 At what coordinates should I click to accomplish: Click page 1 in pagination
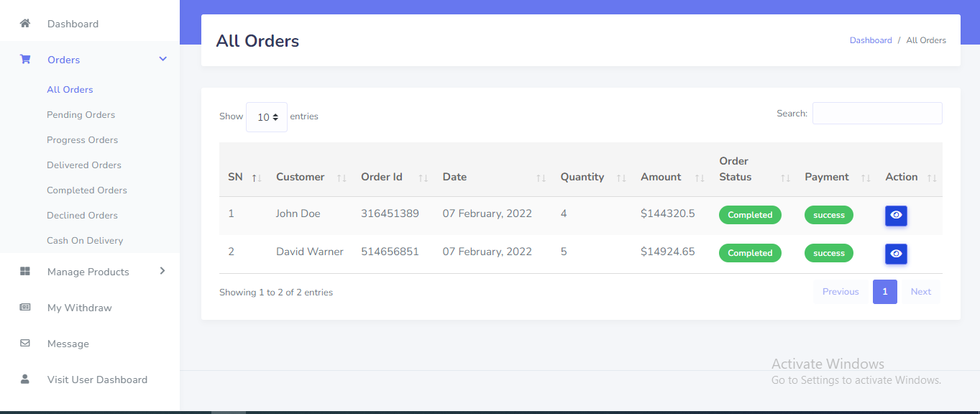point(884,292)
